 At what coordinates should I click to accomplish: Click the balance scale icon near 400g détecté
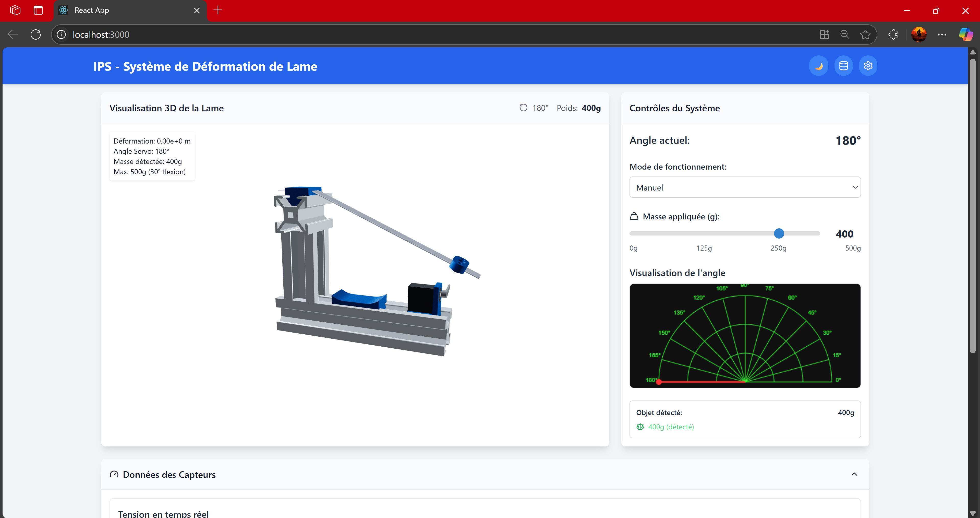point(640,427)
